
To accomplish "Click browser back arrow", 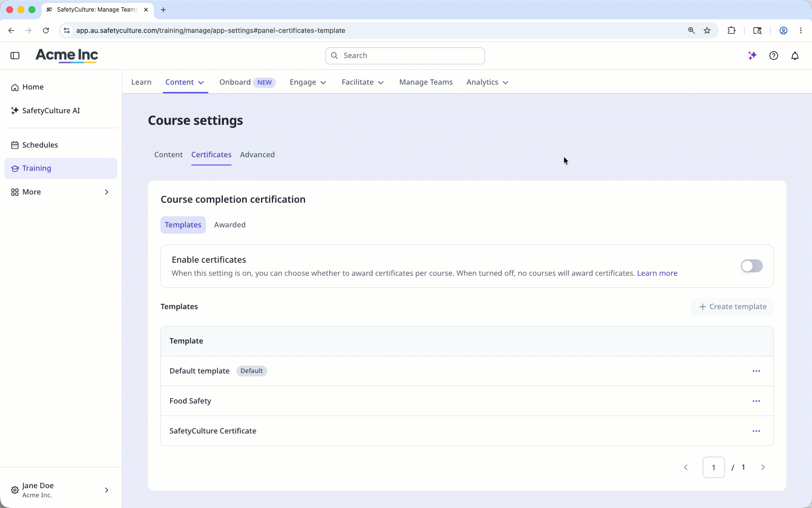I will (x=11, y=30).
